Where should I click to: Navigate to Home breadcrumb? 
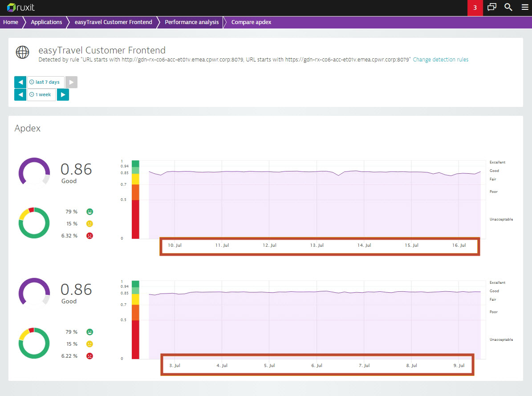(x=11, y=22)
